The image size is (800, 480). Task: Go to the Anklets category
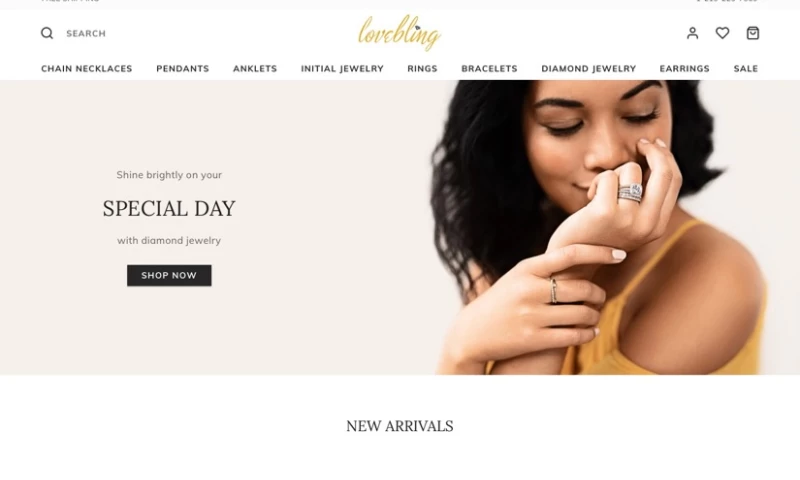[x=255, y=68]
